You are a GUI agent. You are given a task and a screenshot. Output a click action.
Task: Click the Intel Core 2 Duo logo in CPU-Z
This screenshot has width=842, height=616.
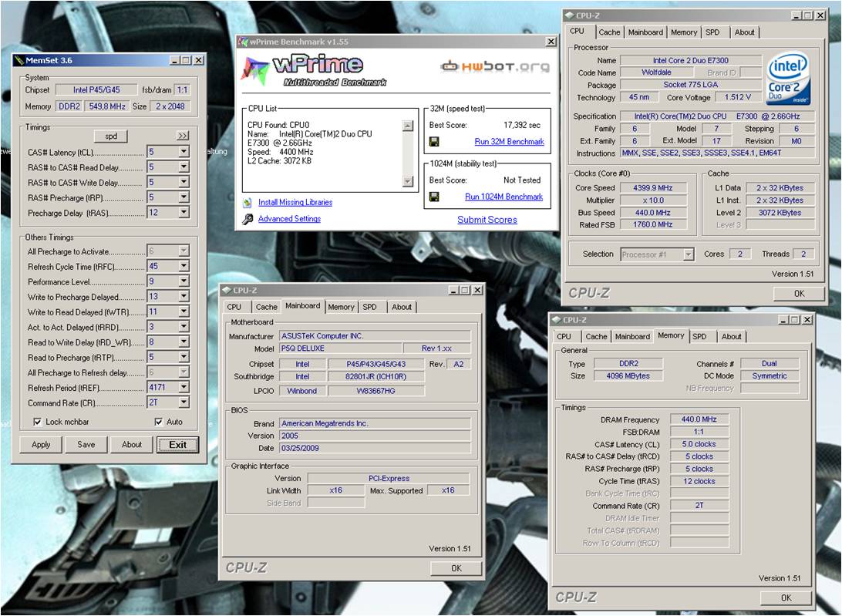pos(788,79)
